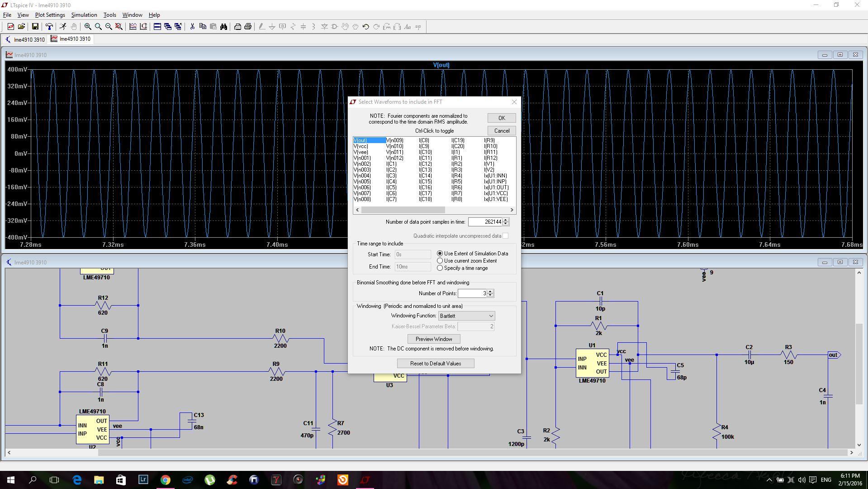868x489 pixels.
Task: Decrease binomial smoothing Number of Points
Action: click(490, 295)
